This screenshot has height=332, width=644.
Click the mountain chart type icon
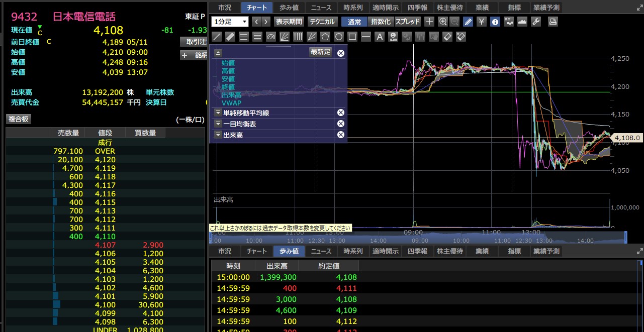click(522, 22)
